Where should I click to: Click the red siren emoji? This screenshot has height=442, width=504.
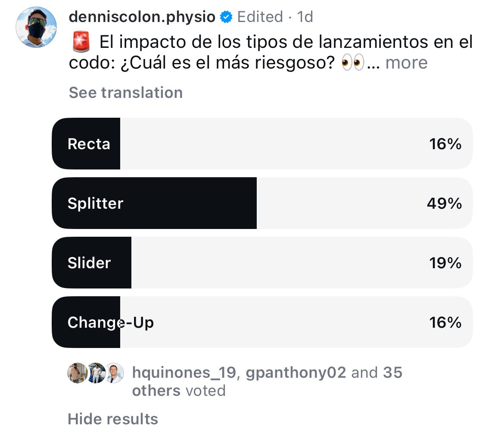pyautogui.click(x=81, y=42)
